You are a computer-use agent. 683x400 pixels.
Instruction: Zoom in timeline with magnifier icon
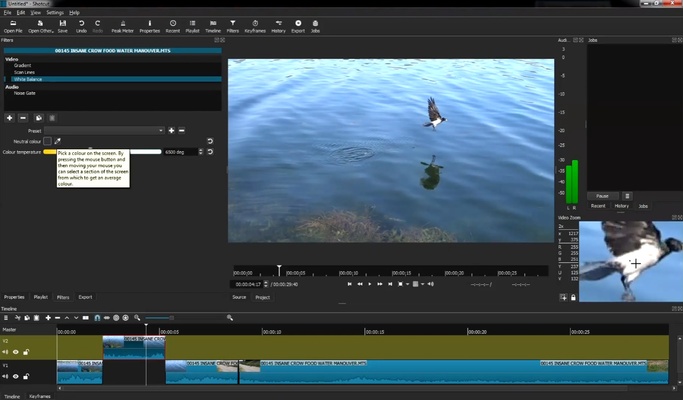(x=230, y=318)
